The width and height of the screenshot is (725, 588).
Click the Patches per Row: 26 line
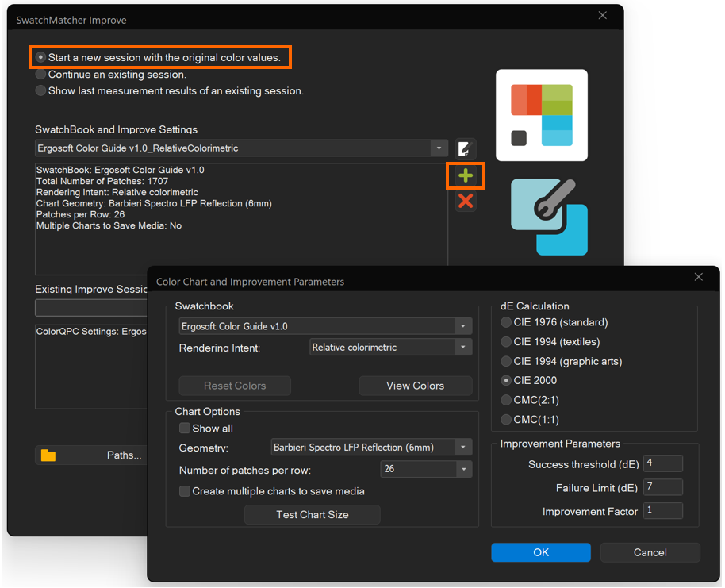(x=80, y=215)
